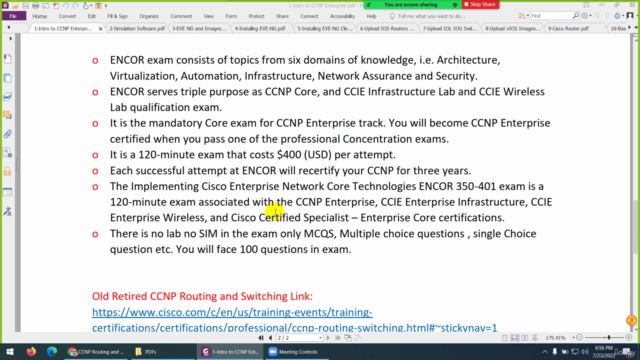Show hidden system tray icons
This screenshot has height=360, width=640.
545,352
